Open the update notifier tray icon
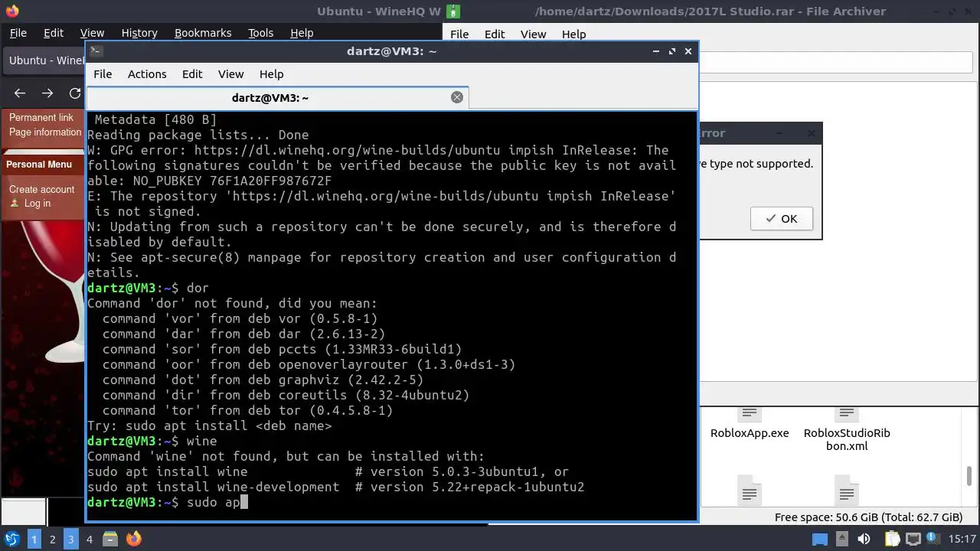 [934, 539]
